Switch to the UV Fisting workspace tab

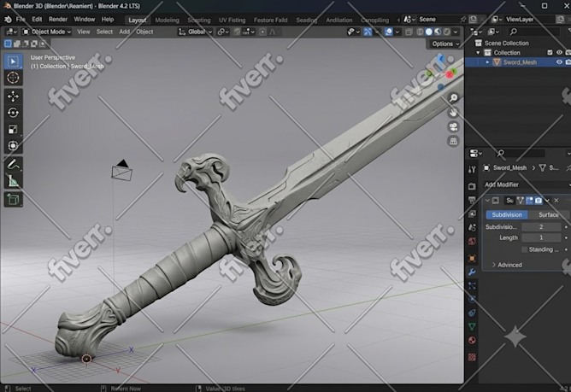[232, 20]
